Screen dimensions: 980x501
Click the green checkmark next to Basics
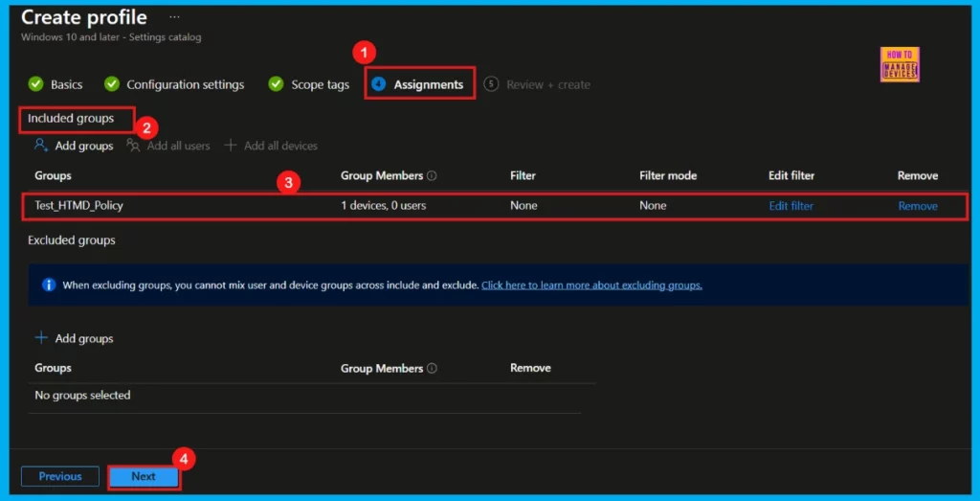tap(36, 84)
